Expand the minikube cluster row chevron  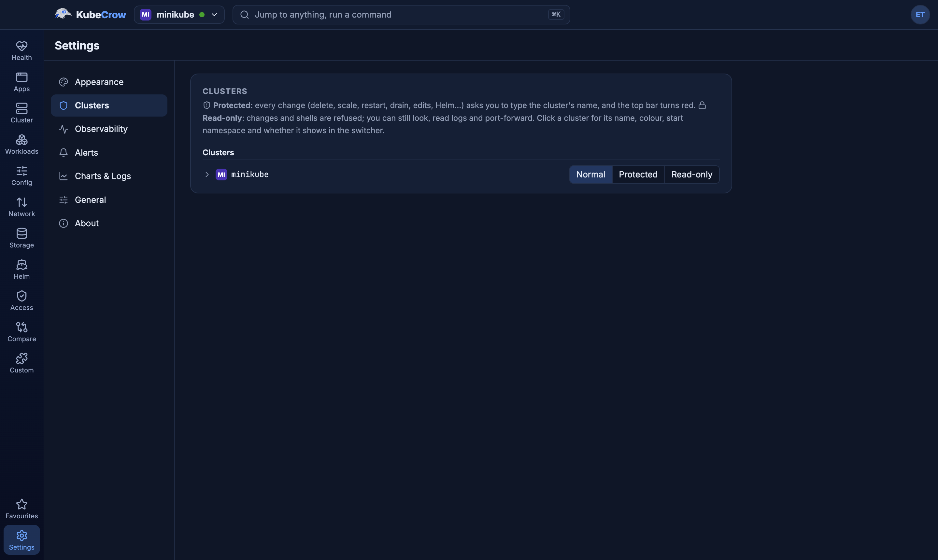tap(207, 175)
